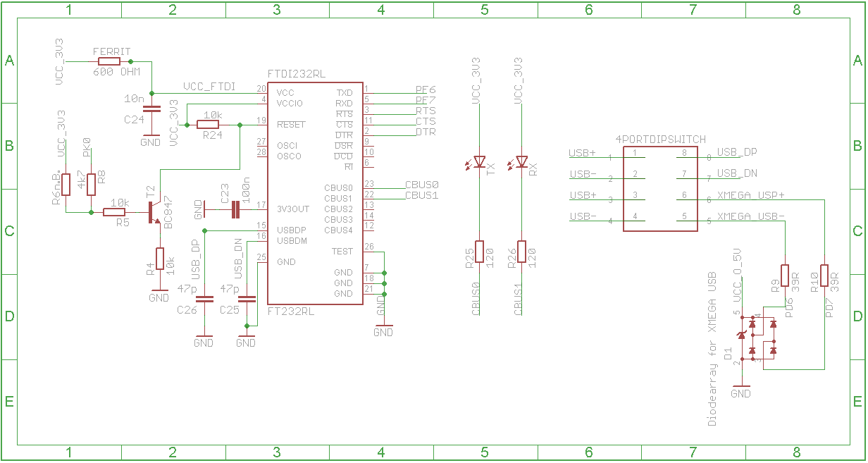Click the USBDM pin name
Image resolution: width=868 pixels, height=463 pixels.
tap(292, 241)
